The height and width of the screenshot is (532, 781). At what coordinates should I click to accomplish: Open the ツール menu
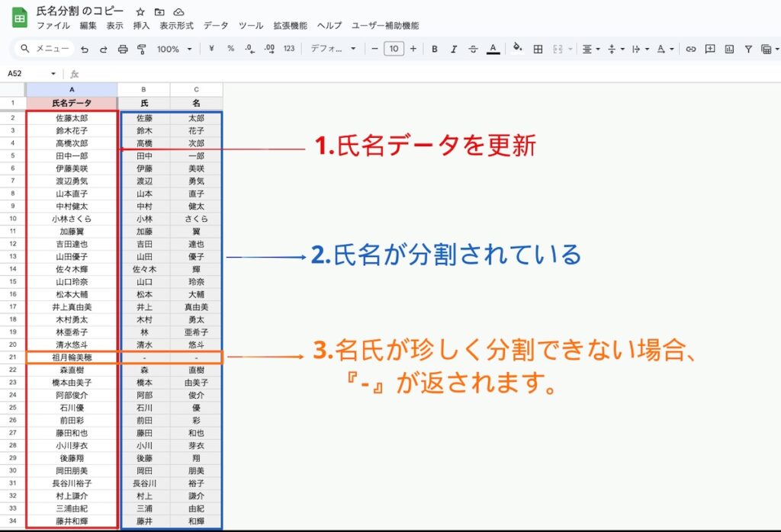tap(250, 26)
